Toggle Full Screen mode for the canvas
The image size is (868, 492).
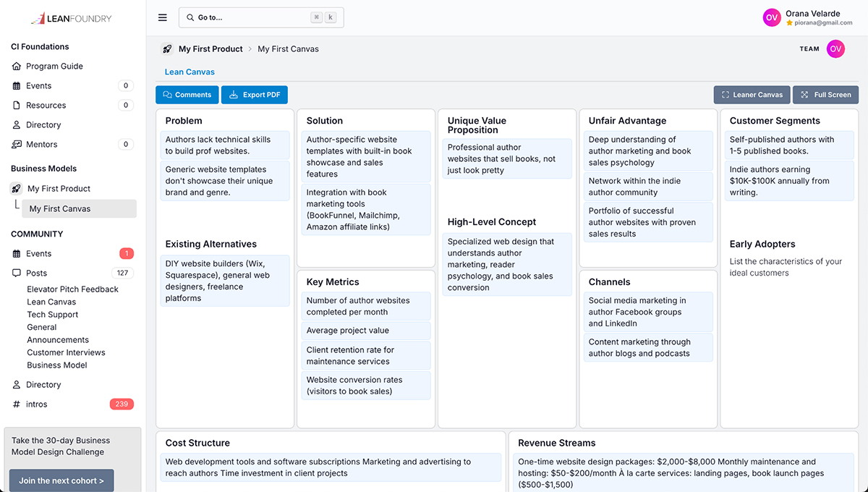pyautogui.click(x=825, y=94)
